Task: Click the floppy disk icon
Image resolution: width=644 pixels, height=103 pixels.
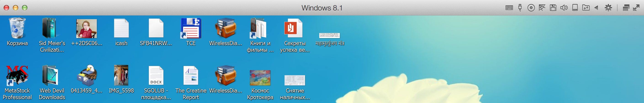Action: 553,8
